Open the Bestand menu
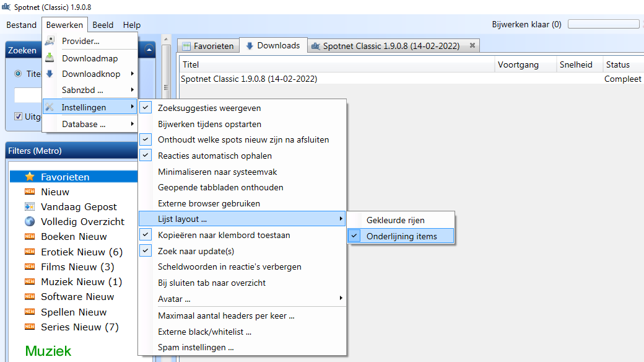The height and width of the screenshot is (362, 644). click(21, 25)
